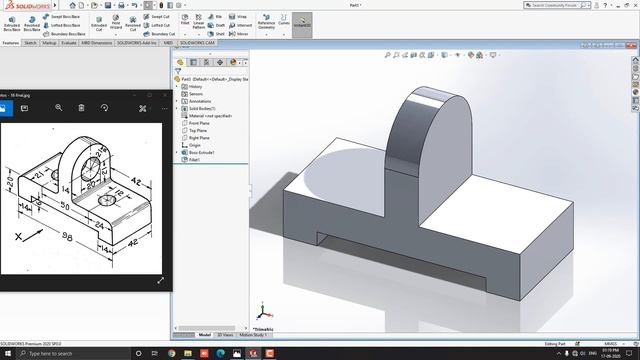Screen dimensions: 640x360
Task: Open the Hole Wizard tool
Action: [x=116, y=22]
